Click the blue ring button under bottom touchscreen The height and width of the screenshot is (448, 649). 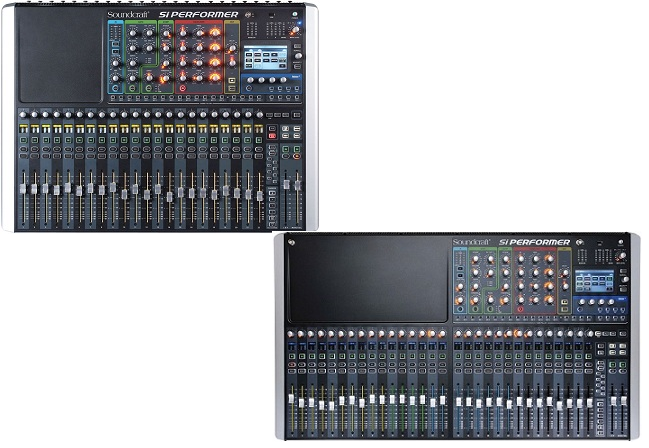580,309
